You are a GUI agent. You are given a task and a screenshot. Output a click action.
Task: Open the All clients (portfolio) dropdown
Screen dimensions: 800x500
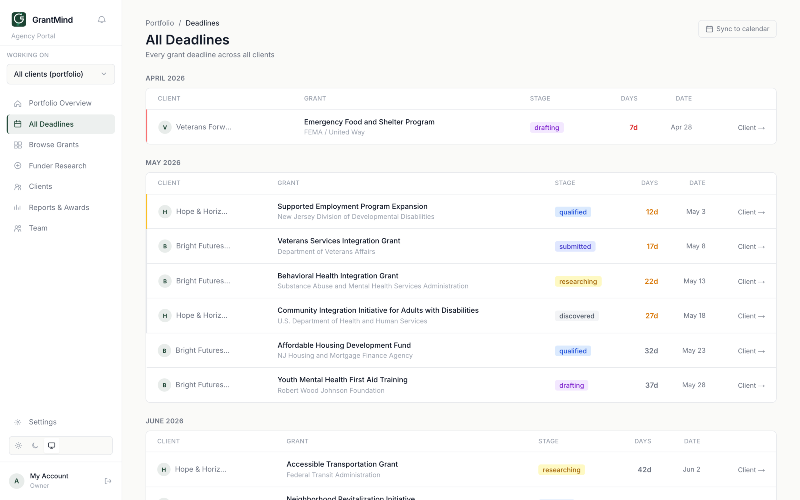[61, 74]
